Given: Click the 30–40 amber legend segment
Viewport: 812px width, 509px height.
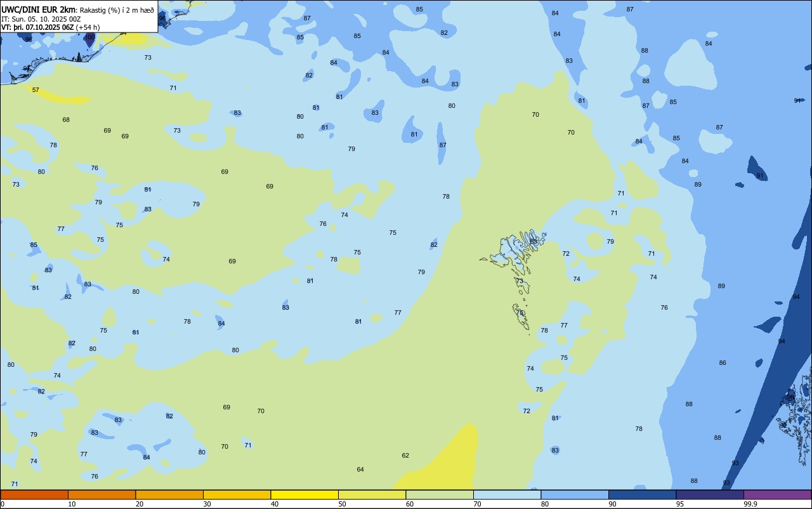Looking at the screenshot, I should 237,494.
